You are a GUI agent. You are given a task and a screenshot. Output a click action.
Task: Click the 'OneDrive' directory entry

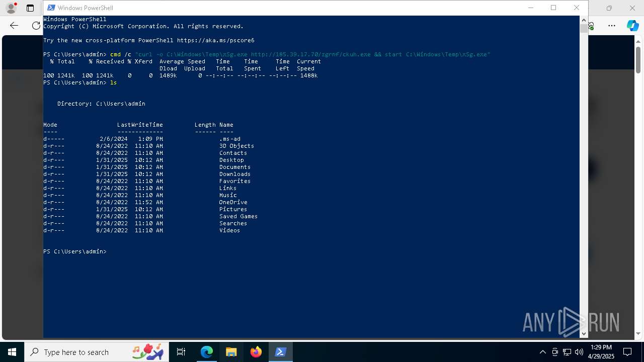(x=233, y=202)
